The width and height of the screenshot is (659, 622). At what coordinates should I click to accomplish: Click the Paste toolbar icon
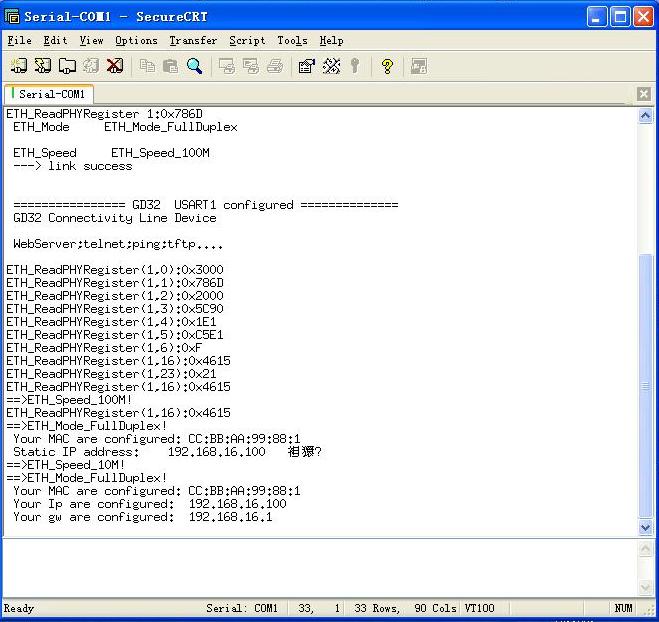(170, 66)
